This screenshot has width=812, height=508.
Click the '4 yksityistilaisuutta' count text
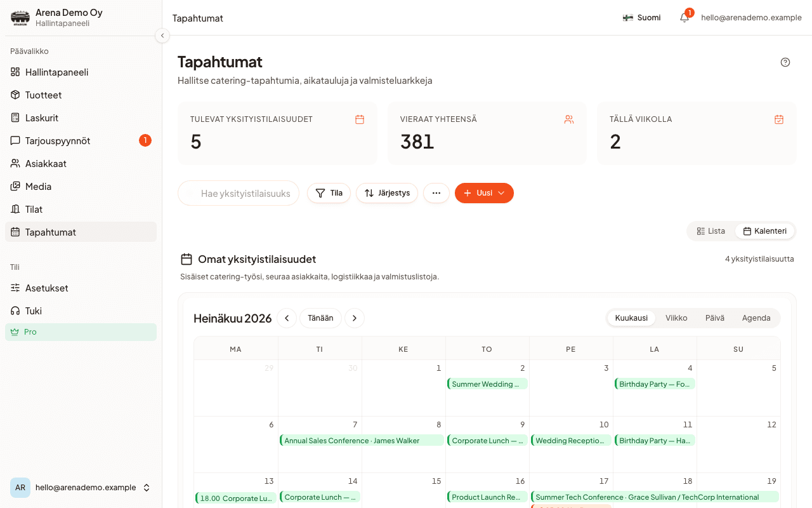pos(759,259)
